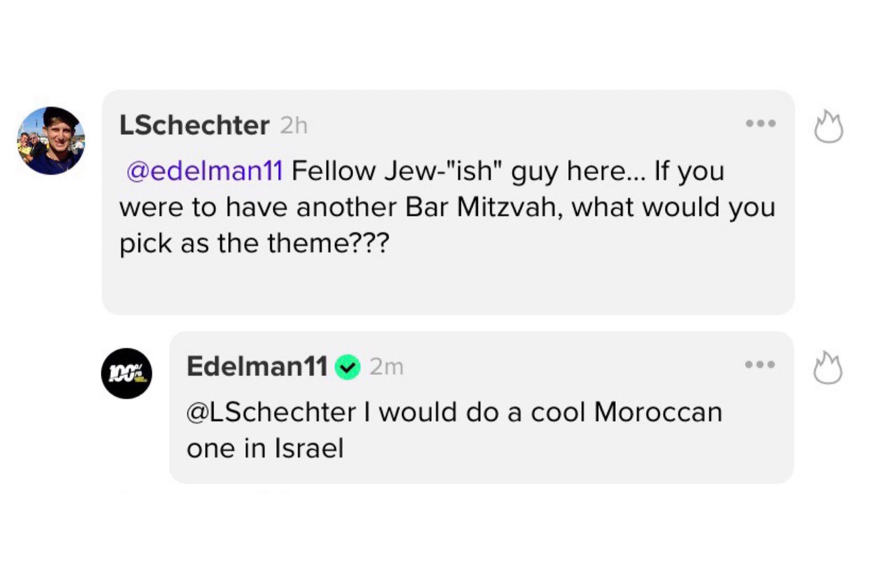Image resolution: width=879 pixels, height=588 pixels.
Task: Click the black 100% avatar icon
Action: (126, 373)
